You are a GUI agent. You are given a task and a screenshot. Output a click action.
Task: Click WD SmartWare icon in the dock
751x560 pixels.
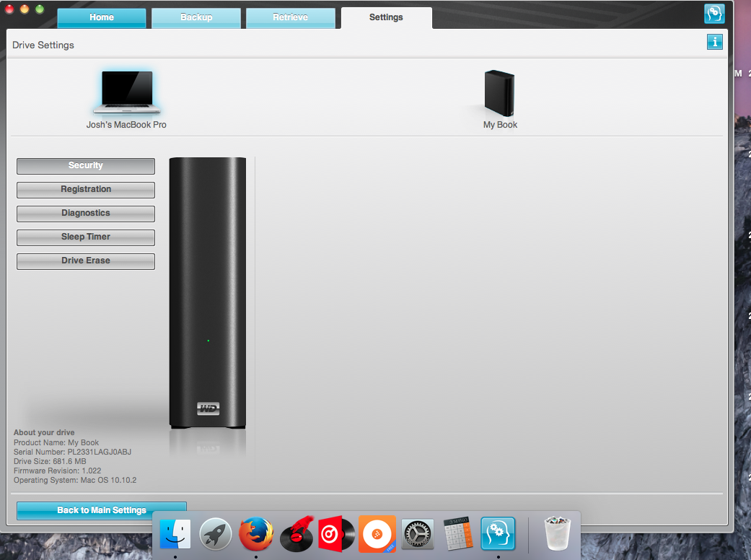click(x=498, y=533)
